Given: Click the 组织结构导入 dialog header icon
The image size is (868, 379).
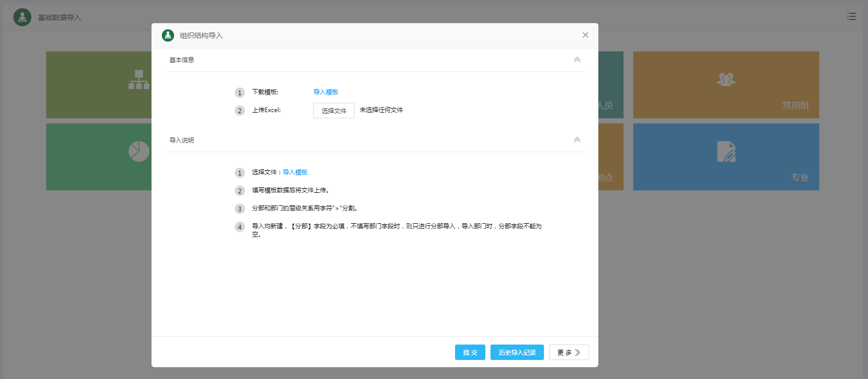Looking at the screenshot, I should (x=168, y=35).
